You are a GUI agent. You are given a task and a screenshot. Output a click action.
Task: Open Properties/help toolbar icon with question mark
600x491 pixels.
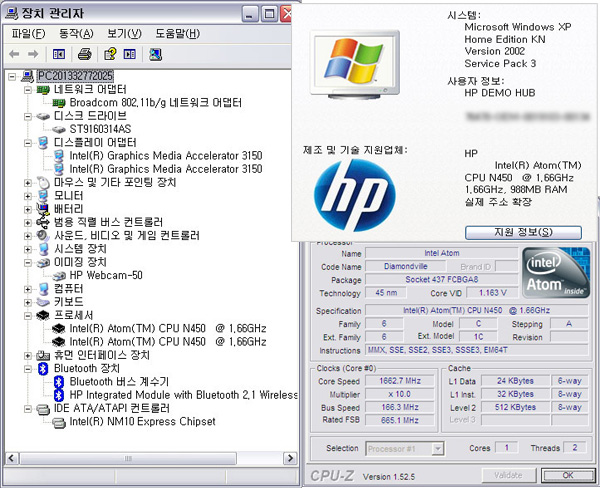pos(110,54)
